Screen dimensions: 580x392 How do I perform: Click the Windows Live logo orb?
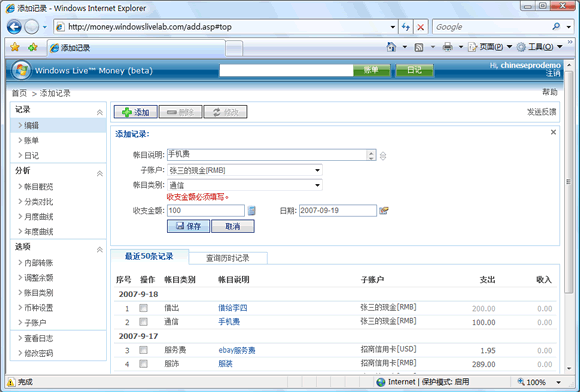(21, 70)
